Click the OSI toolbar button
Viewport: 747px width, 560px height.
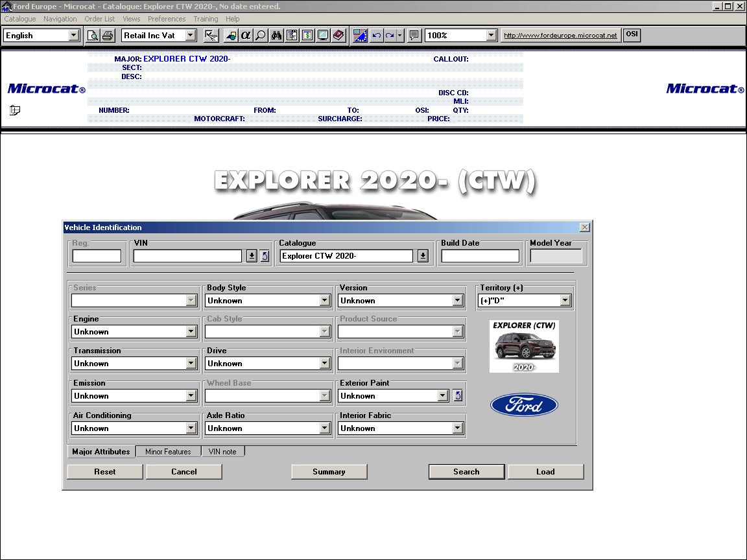click(x=632, y=35)
